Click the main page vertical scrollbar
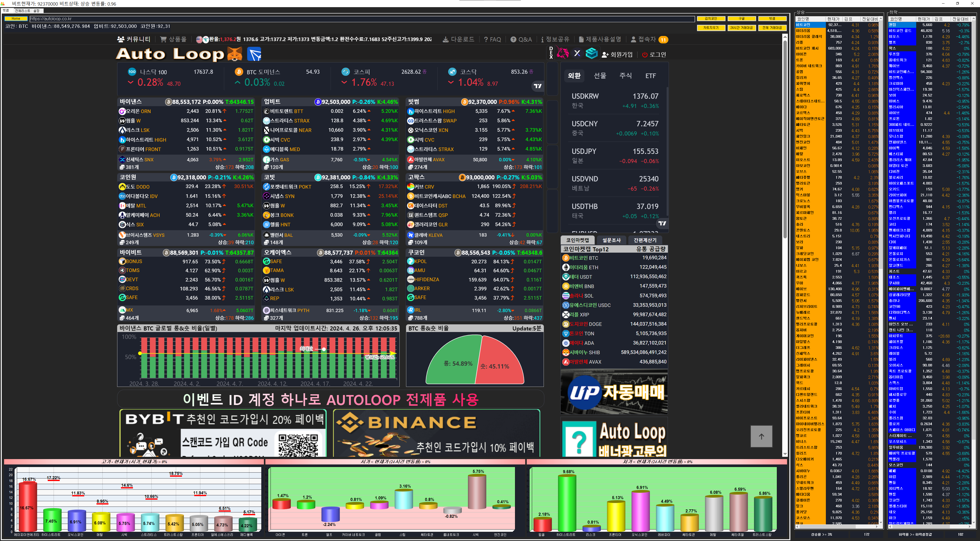Screen dimensions: 980x541 point(785,139)
